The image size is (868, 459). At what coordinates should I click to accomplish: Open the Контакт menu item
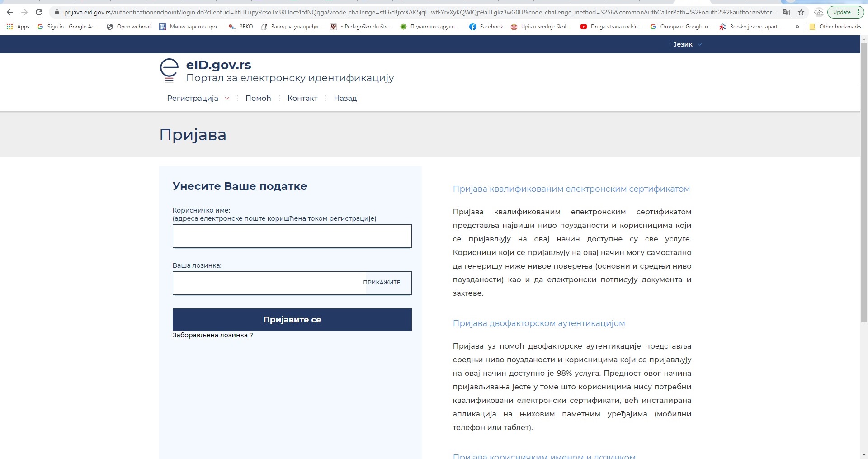[x=302, y=98]
